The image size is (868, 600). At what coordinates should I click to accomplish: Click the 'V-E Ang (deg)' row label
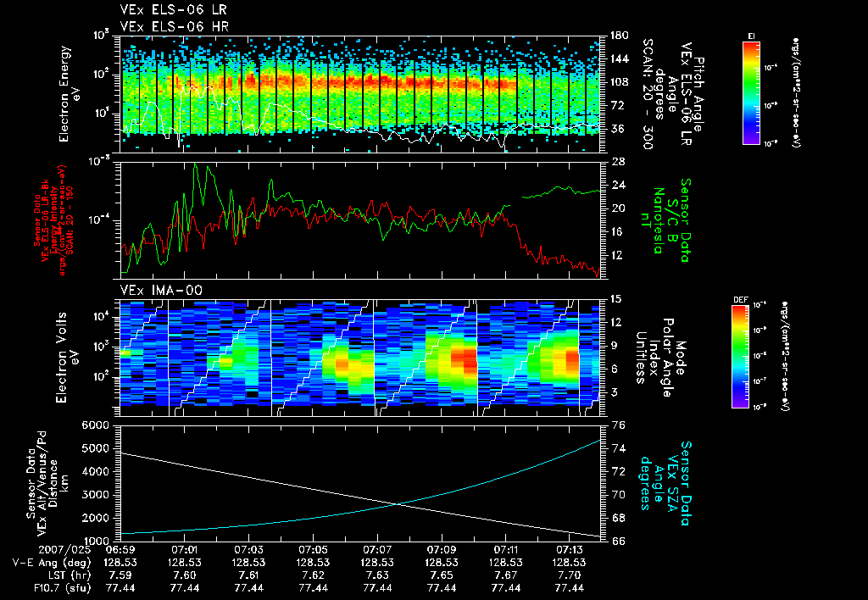52,563
